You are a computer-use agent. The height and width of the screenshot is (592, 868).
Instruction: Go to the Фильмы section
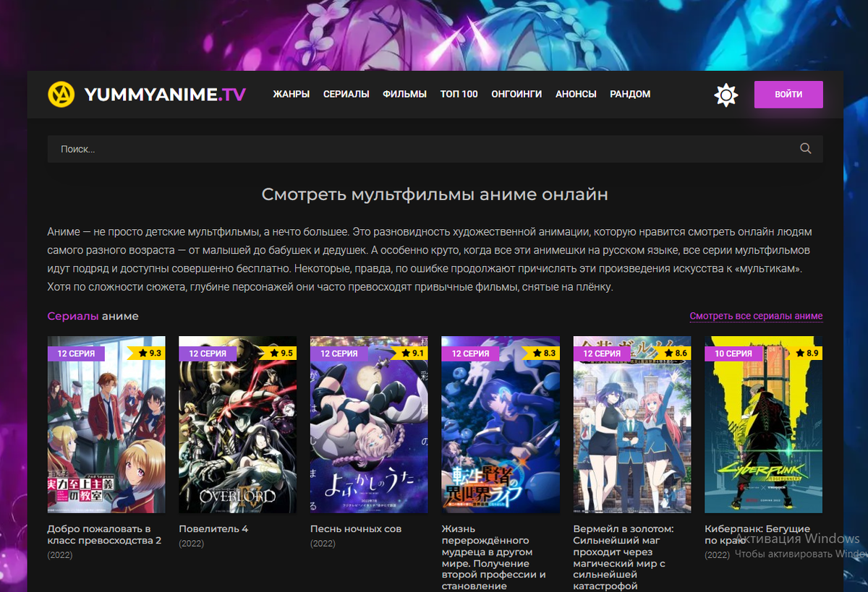pyautogui.click(x=405, y=94)
